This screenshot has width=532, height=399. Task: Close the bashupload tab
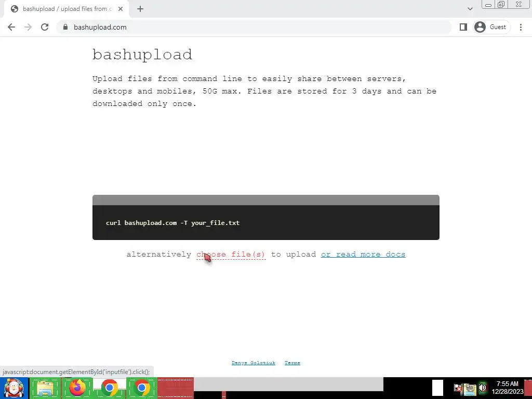(121, 9)
